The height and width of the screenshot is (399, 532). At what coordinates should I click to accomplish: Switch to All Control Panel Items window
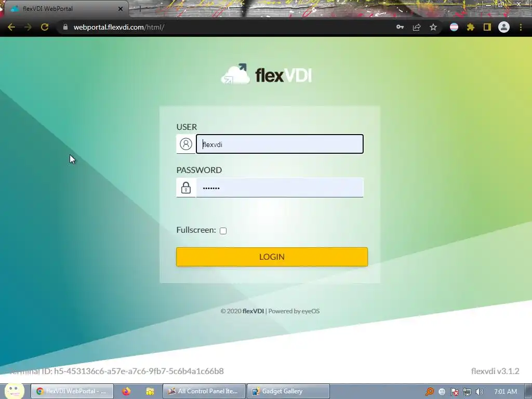pyautogui.click(x=204, y=391)
